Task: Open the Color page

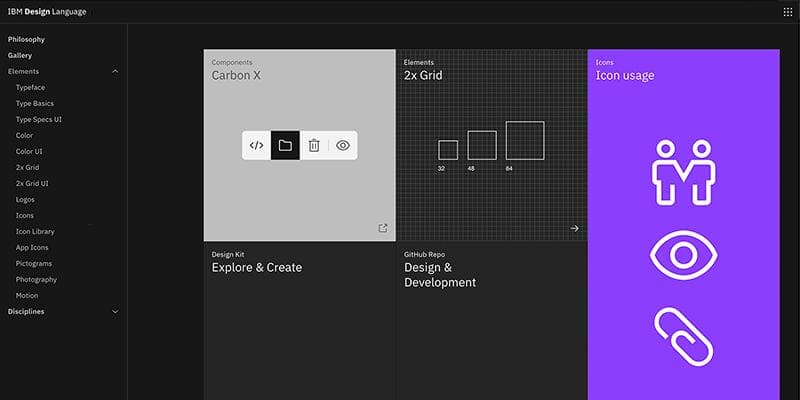Action: pyautogui.click(x=24, y=135)
